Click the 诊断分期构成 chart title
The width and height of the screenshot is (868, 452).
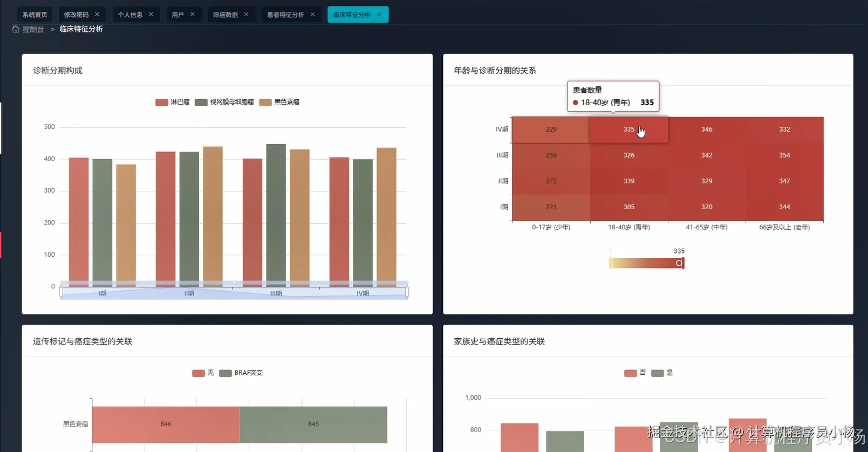tap(58, 71)
